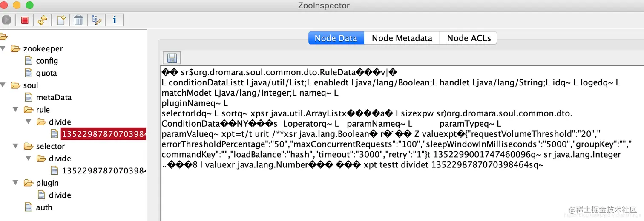Click the Refresh toolbar icon
644x221 pixels.
coord(42,20)
